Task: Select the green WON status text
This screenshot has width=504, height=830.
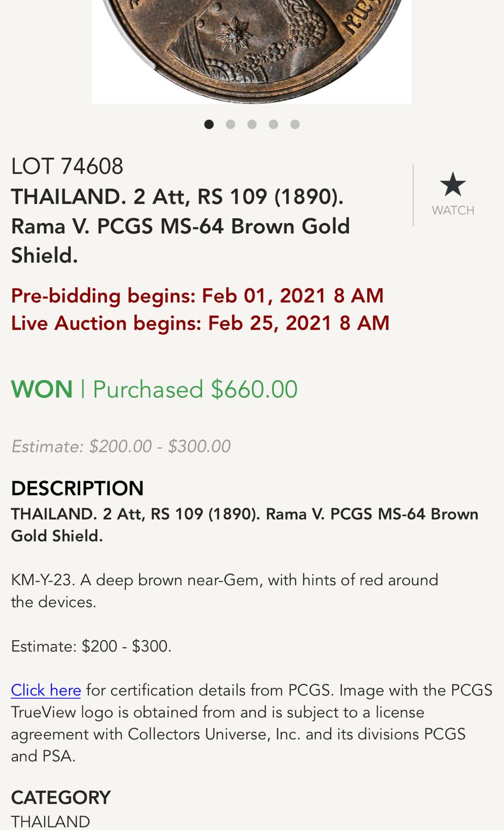Action: (42, 390)
